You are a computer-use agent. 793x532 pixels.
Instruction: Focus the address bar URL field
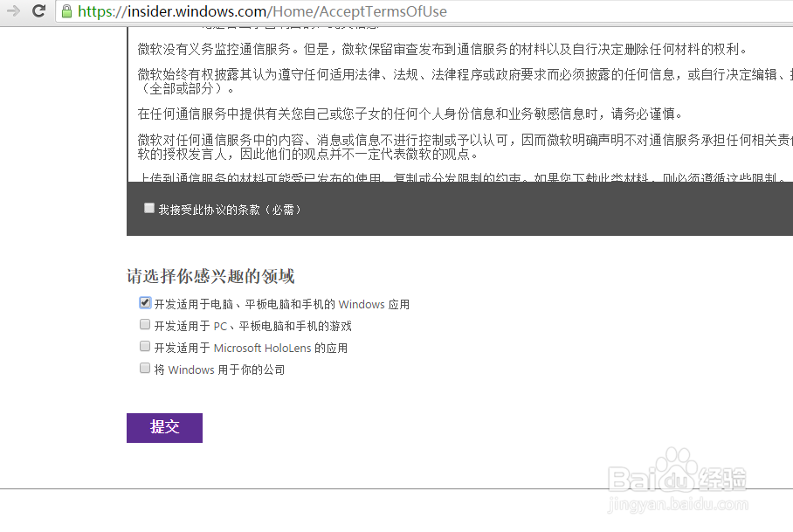pos(424,11)
